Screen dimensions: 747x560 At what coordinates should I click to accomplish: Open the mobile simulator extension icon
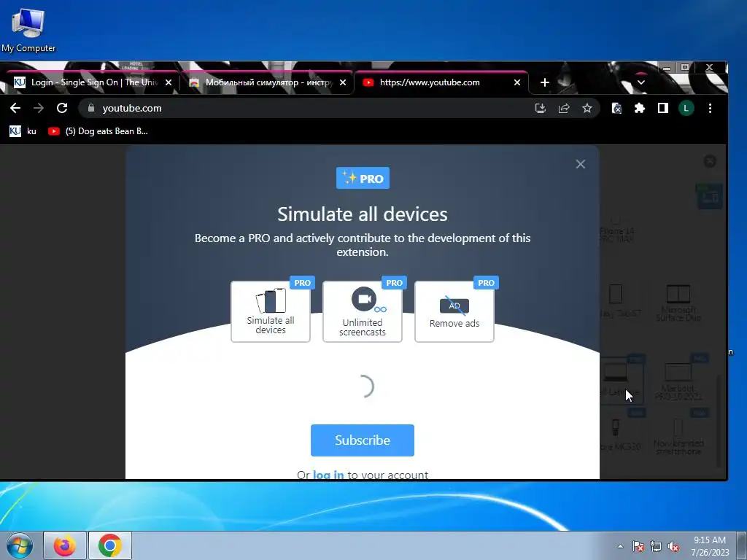[616, 108]
